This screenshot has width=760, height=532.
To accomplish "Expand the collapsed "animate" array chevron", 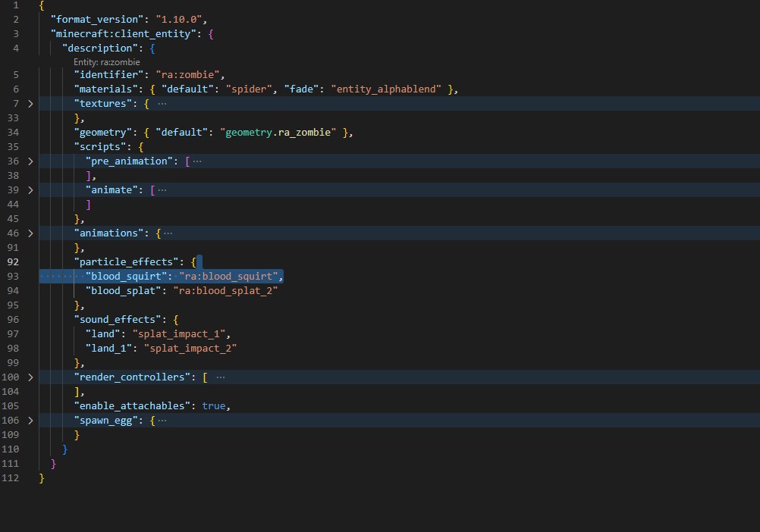I will (30, 190).
